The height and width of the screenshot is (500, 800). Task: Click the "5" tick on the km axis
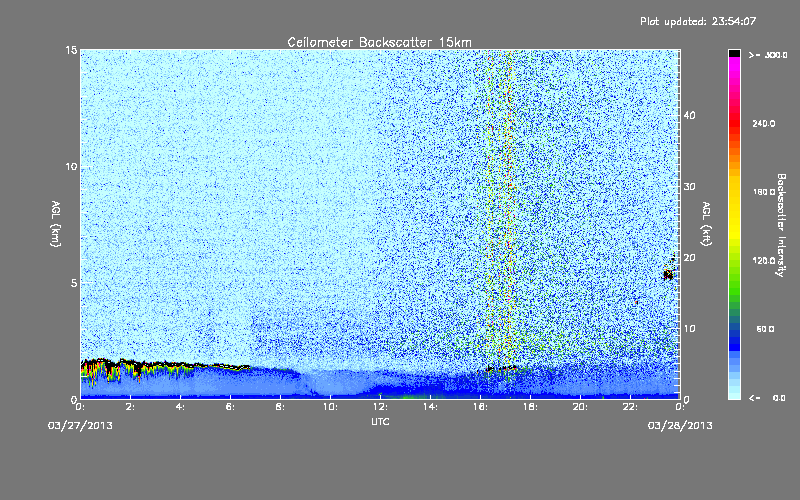click(74, 283)
